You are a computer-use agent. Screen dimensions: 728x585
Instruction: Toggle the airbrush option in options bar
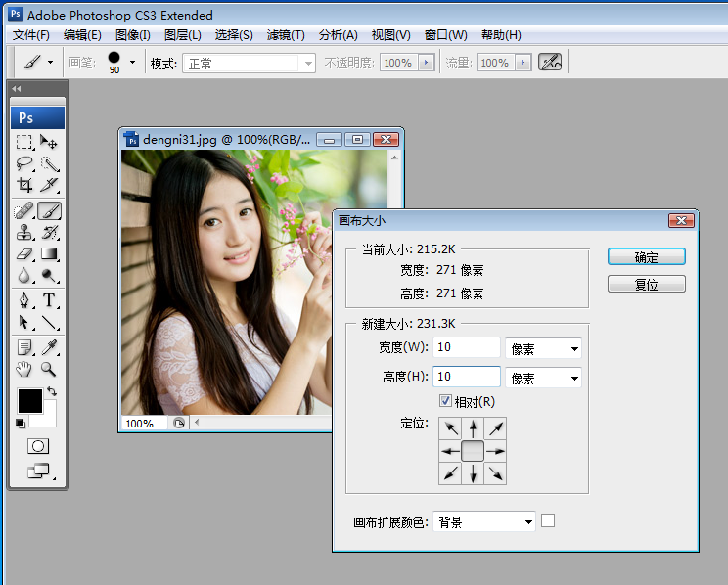(x=551, y=62)
